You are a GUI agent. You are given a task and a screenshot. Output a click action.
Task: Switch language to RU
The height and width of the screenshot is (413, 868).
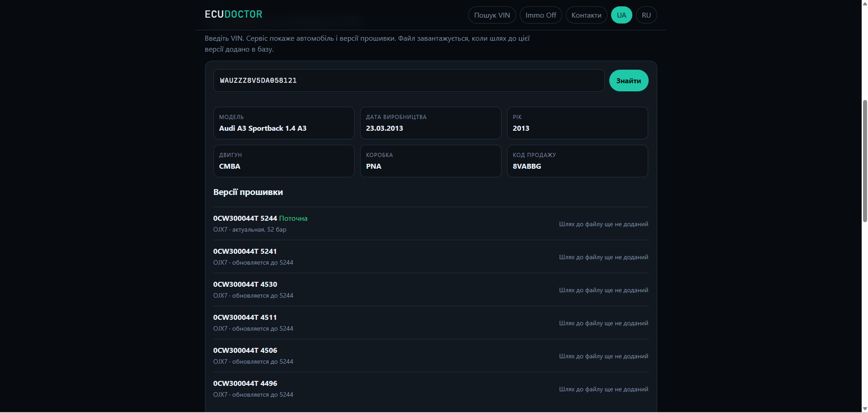point(646,15)
